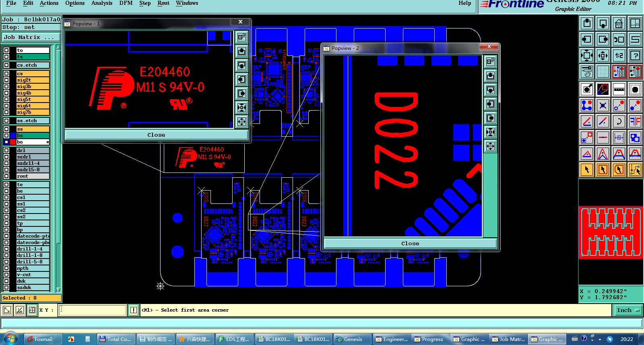This screenshot has height=345, width=644.
Task: Click the connected blue nodes tool icon
Action: 587,105
